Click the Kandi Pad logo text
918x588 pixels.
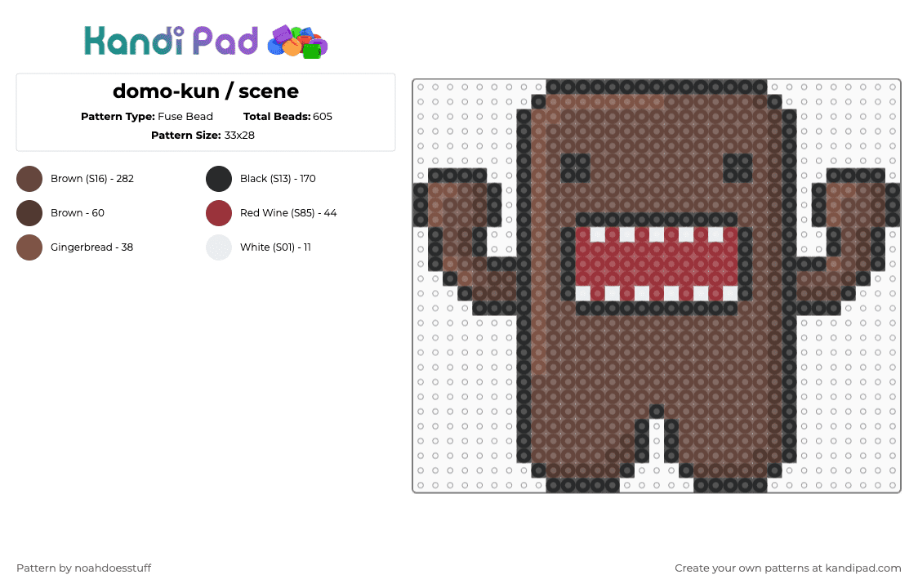[x=171, y=41]
